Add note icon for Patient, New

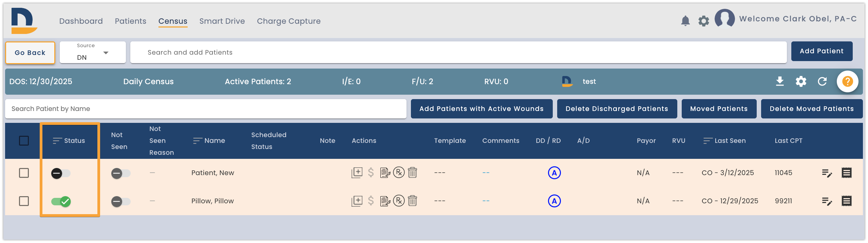(357, 173)
